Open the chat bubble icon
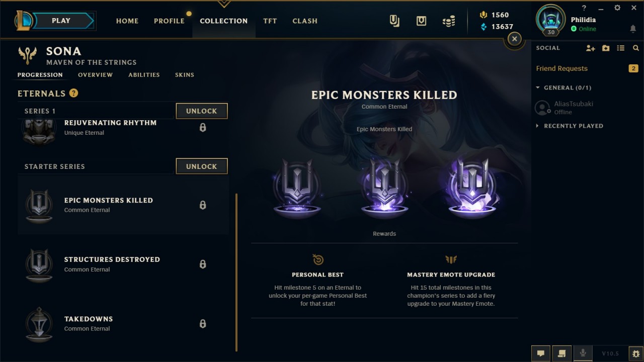Screen dimensions: 644x362 [x=541, y=353]
